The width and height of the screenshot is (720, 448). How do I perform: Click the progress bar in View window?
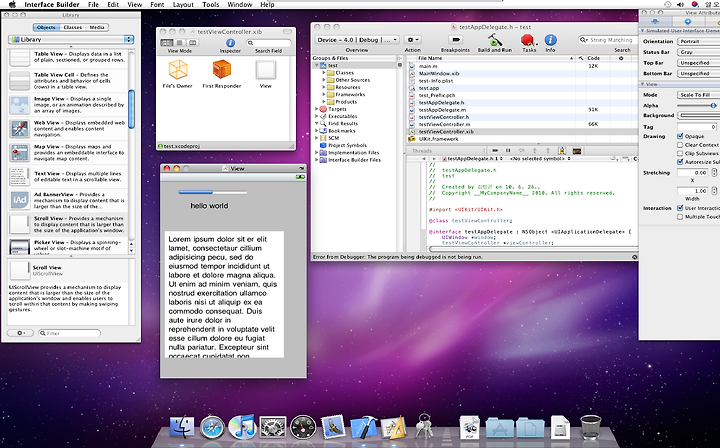pyautogui.click(x=213, y=192)
